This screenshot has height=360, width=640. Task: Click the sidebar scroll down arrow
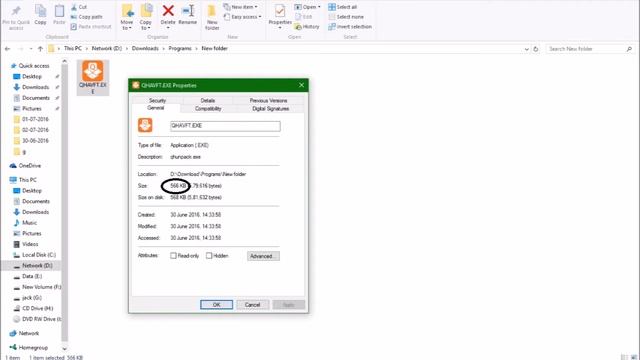pyautogui.click(x=64, y=349)
